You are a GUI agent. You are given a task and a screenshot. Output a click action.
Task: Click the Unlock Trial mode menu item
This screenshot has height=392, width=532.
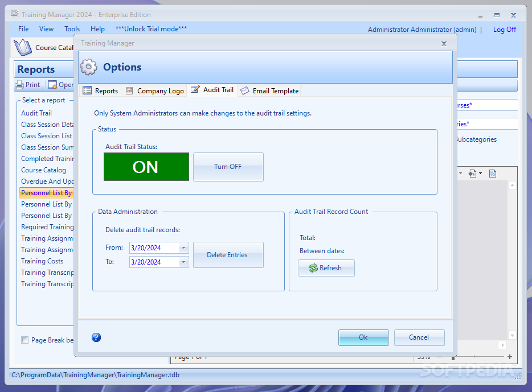[x=151, y=29]
